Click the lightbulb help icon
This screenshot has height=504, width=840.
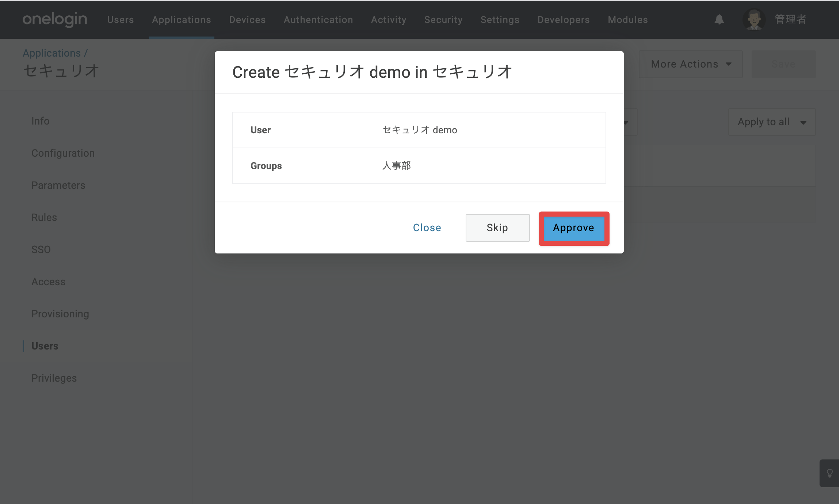(x=830, y=473)
